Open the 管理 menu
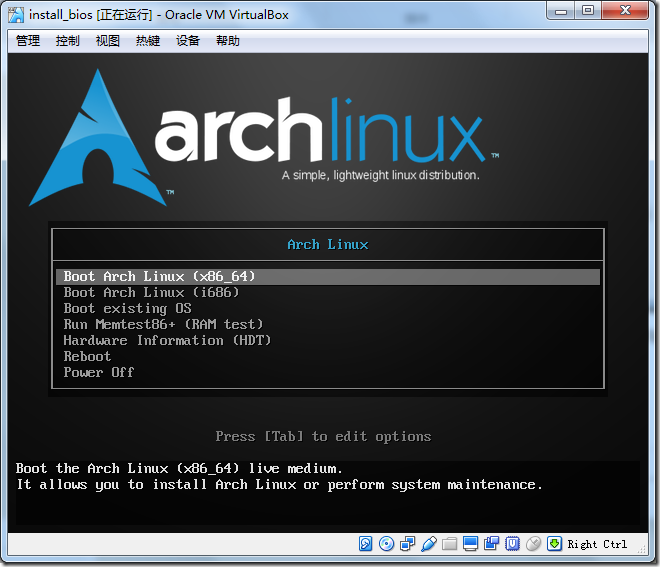The height and width of the screenshot is (567, 660). pyautogui.click(x=28, y=41)
